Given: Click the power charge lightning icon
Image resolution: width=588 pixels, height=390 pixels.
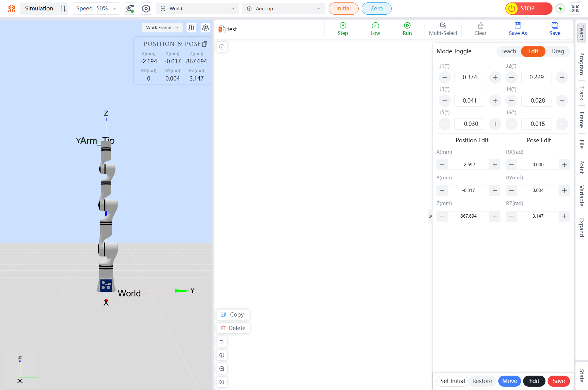Looking at the screenshot, I should [x=560, y=9].
